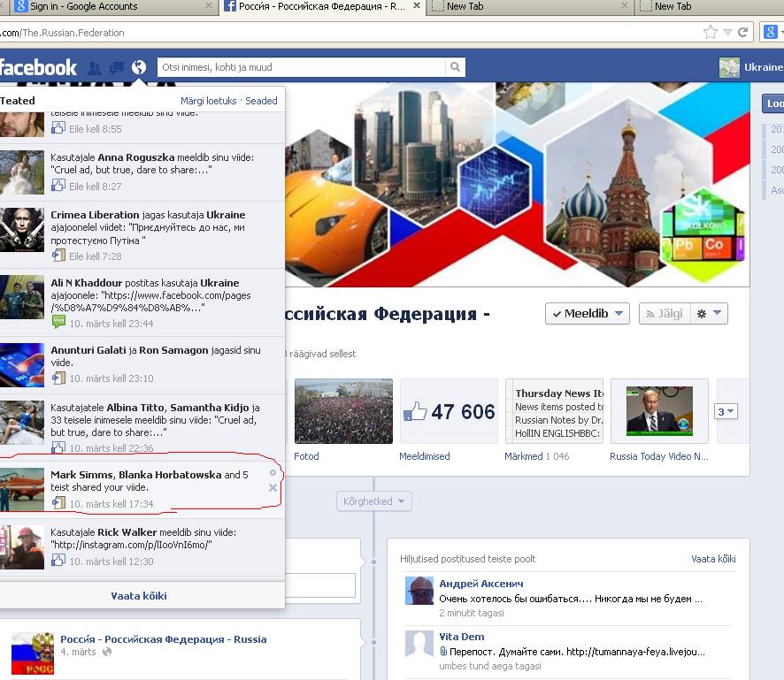
Task: Open Андрей Аксенич profile link
Action: (481, 583)
